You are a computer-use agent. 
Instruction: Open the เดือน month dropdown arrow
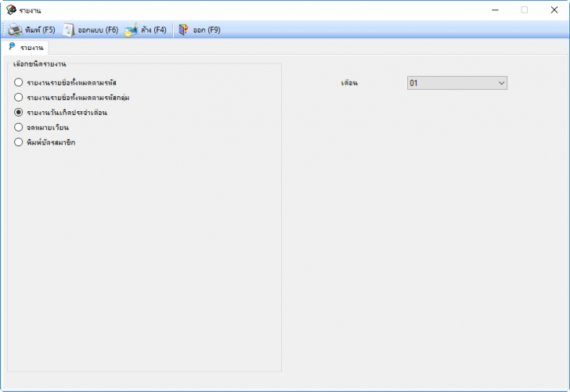501,83
